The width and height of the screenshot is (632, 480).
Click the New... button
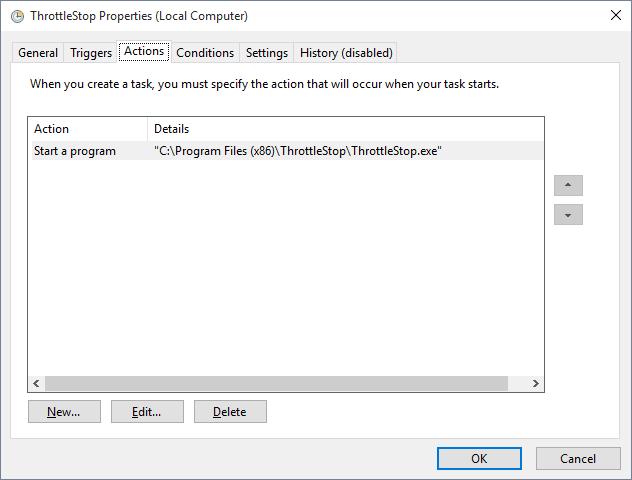pyautogui.click(x=64, y=411)
